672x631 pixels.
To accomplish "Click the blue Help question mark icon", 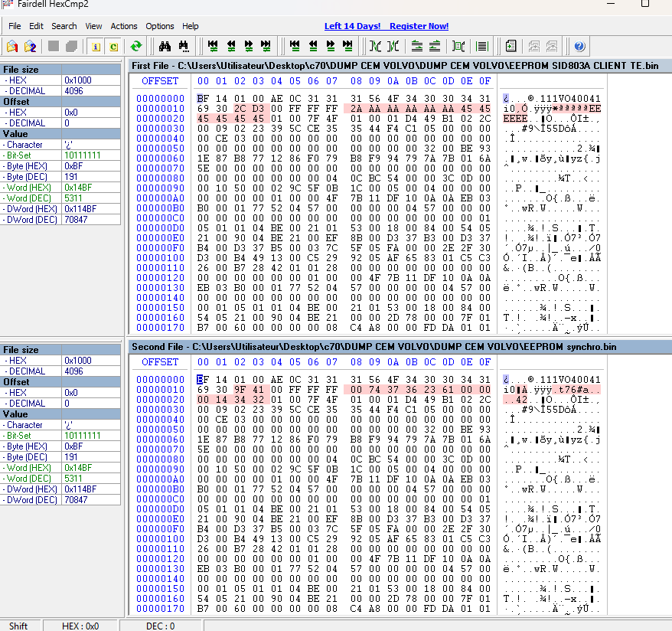I will 579,46.
